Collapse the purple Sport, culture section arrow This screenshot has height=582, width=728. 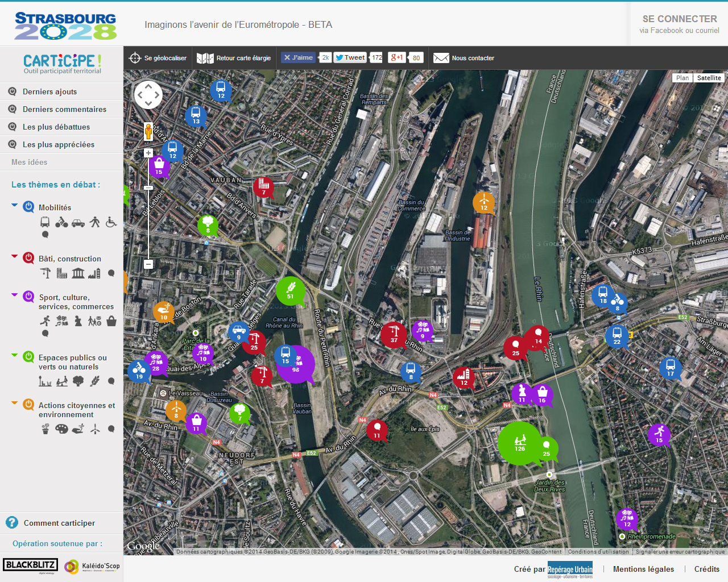[15, 295]
